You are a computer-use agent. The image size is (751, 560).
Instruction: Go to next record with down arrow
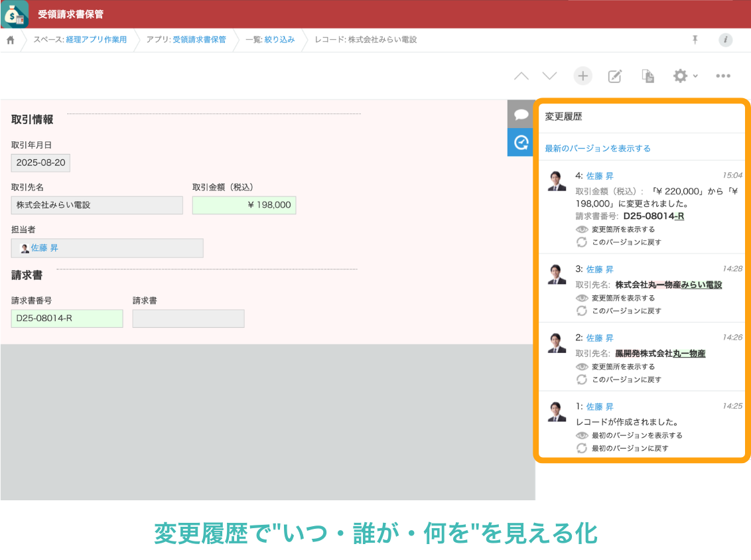549,76
